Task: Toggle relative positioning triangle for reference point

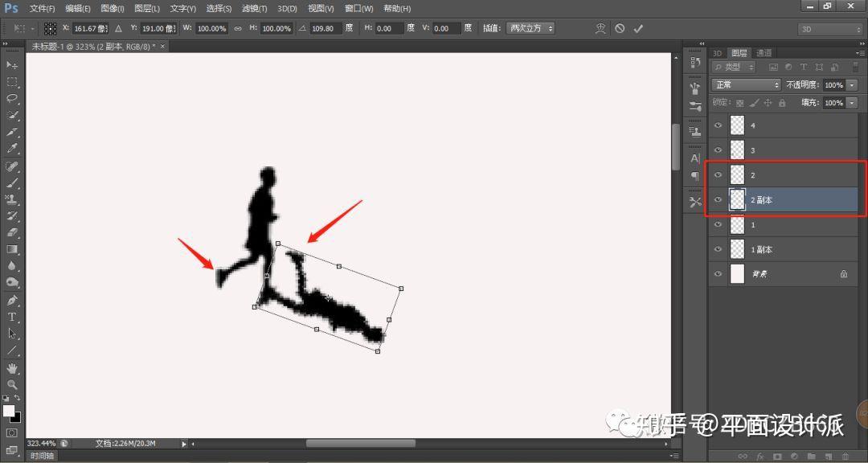Action: pyautogui.click(x=118, y=28)
